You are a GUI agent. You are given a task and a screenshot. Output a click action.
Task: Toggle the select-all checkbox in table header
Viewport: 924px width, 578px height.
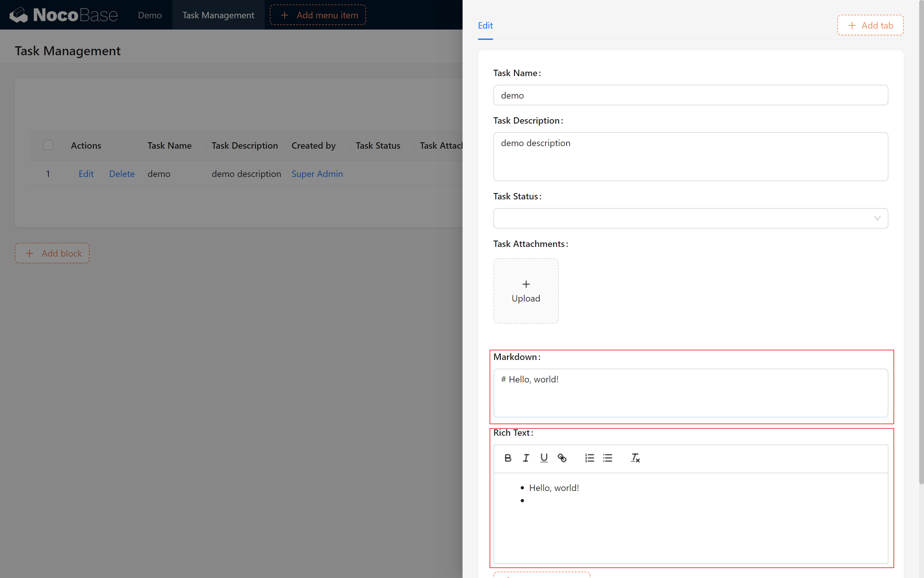coord(48,145)
